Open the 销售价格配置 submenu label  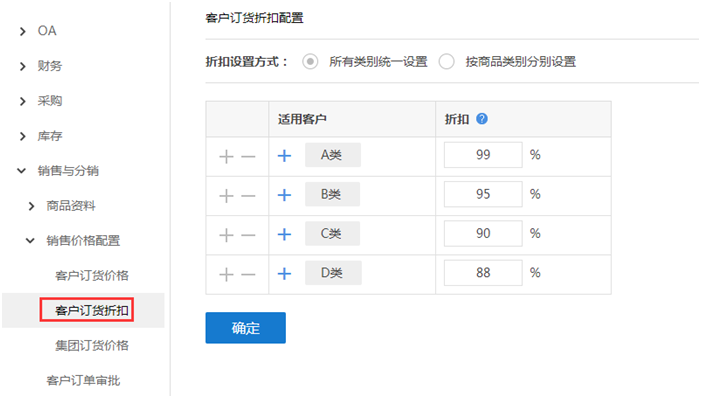(x=83, y=241)
